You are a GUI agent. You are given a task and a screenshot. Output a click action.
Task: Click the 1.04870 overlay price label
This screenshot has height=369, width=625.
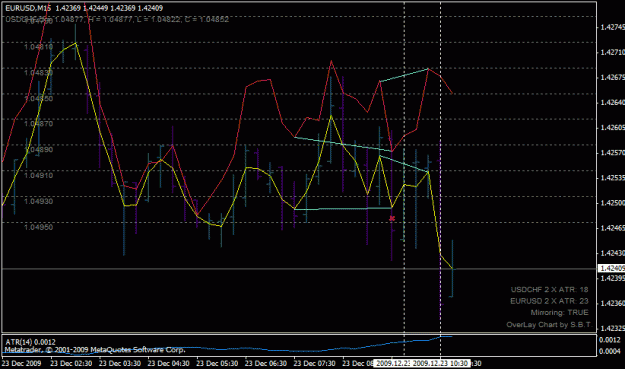[x=38, y=124]
